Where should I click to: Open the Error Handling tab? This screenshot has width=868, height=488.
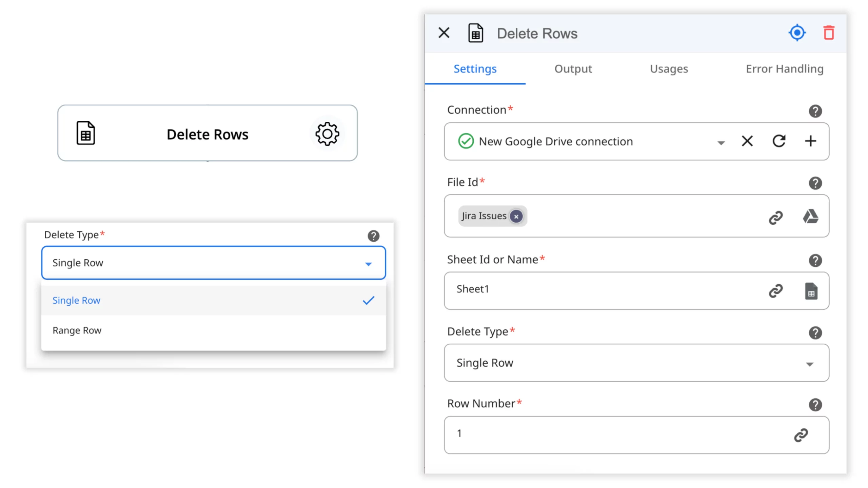pyautogui.click(x=784, y=69)
